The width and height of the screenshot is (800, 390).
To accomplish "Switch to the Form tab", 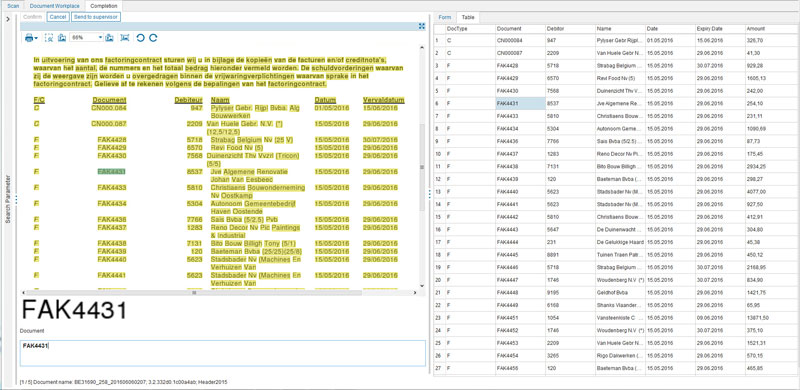I will pos(445,17).
